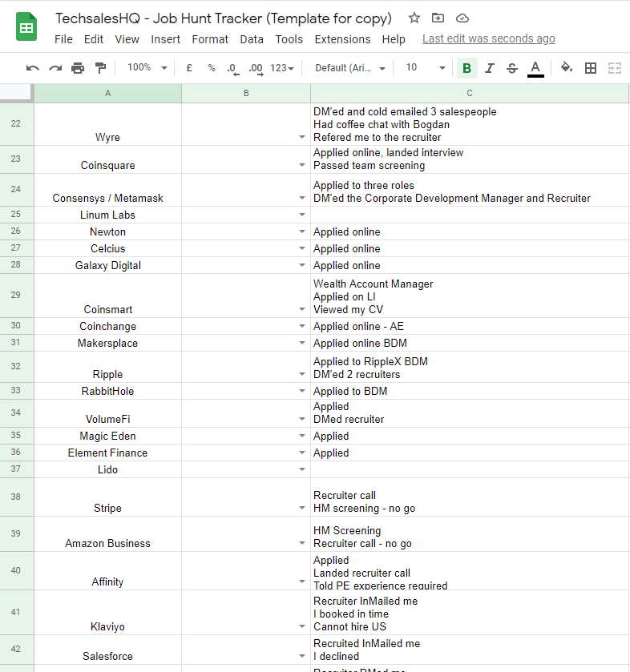Open the Edit menu

(94, 39)
